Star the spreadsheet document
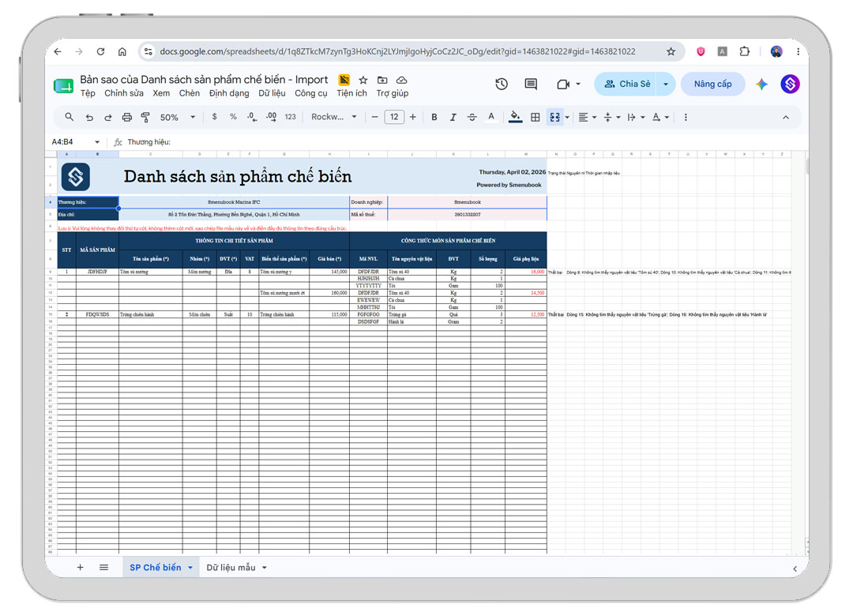This screenshot has width=853, height=616. tap(363, 80)
